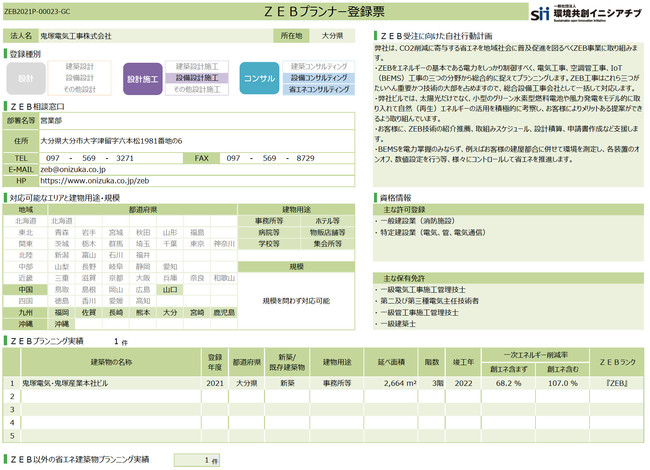
Task: Click the 九州 region row header
Action: click(26, 312)
